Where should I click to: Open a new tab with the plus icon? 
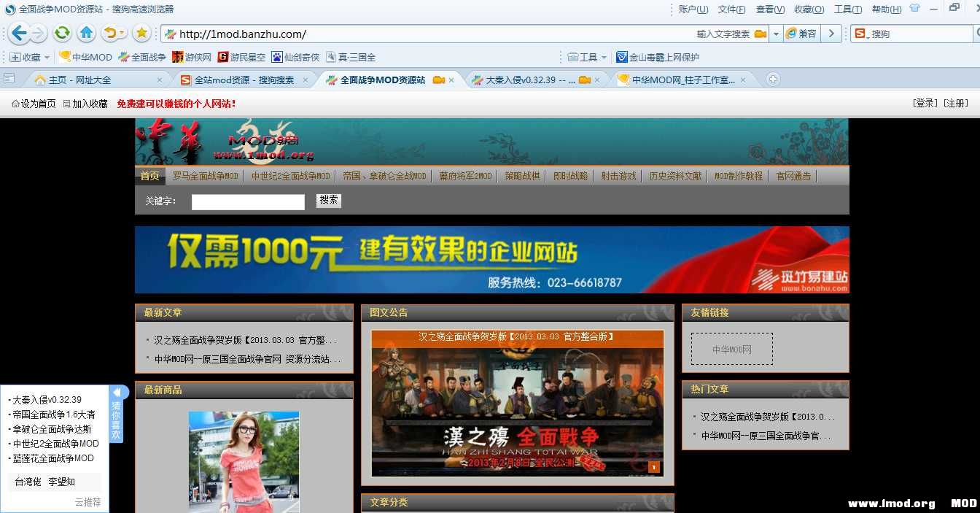pos(774,80)
